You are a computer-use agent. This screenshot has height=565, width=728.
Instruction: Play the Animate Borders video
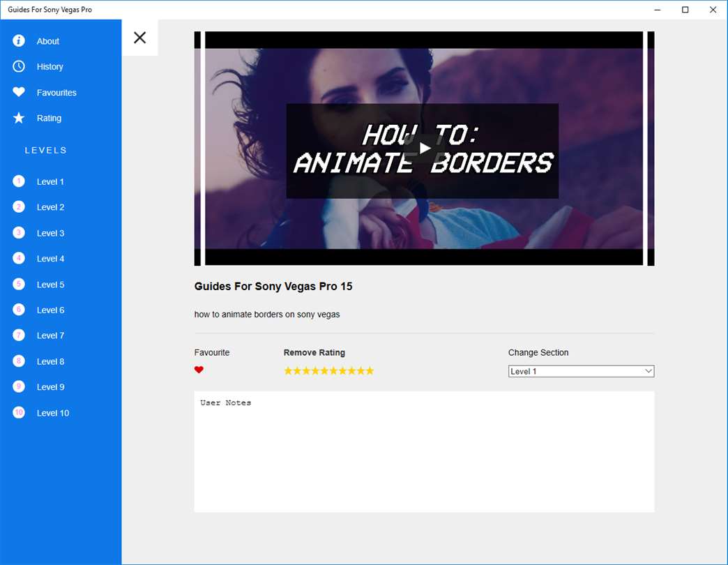[x=425, y=149]
